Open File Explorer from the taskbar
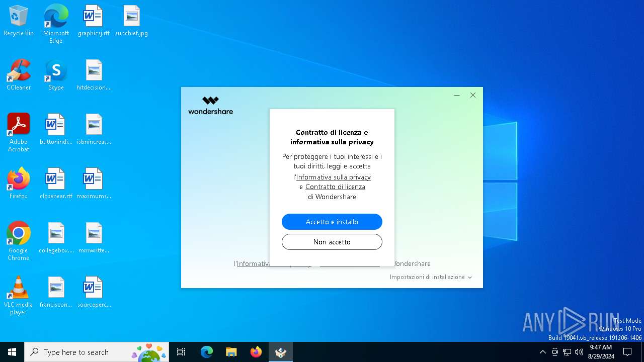The image size is (644, 362). click(x=231, y=352)
